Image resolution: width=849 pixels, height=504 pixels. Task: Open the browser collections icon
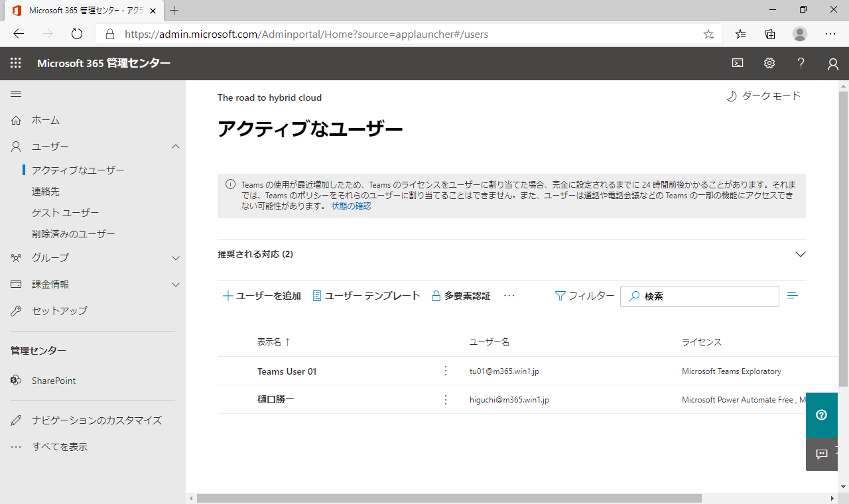pyautogui.click(x=770, y=34)
